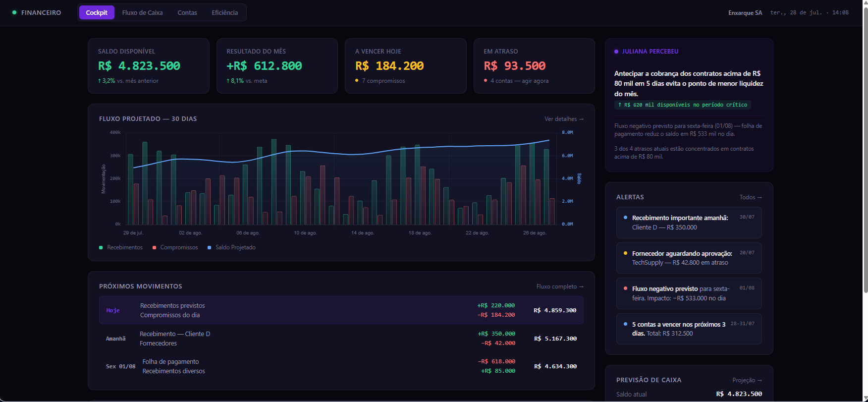Click the R$ 5.167.300 balance
The image size is (868, 402).
click(x=555, y=339)
